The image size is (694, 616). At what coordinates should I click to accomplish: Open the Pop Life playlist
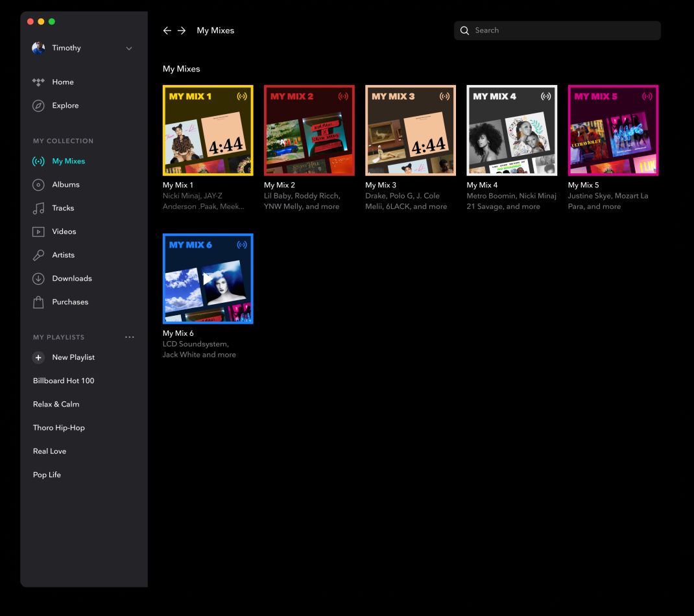tap(47, 475)
